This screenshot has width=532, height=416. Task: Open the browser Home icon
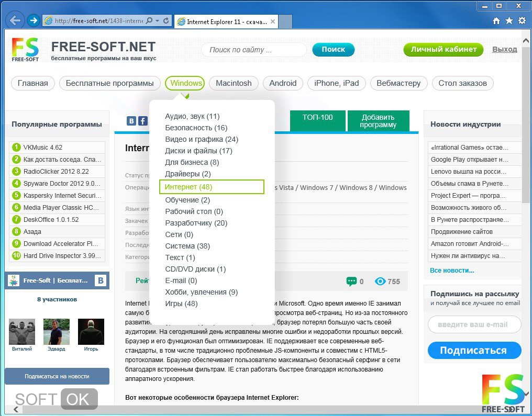tap(496, 21)
